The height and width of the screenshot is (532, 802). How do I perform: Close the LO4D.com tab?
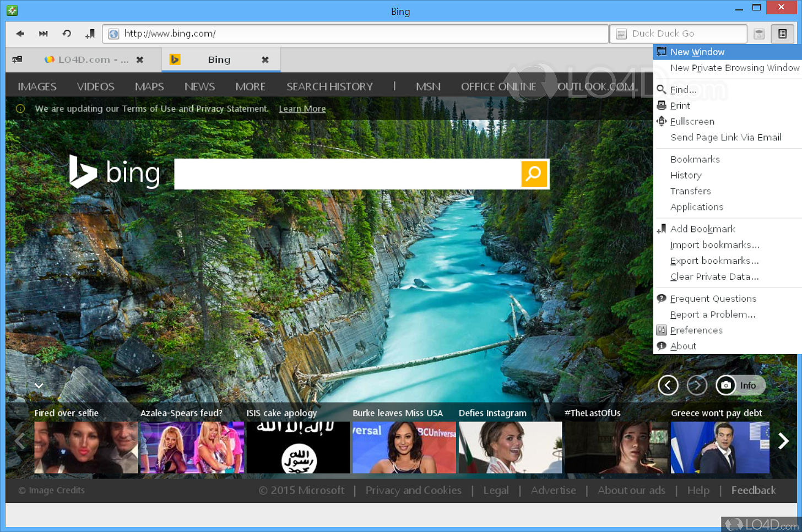(140, 59)
